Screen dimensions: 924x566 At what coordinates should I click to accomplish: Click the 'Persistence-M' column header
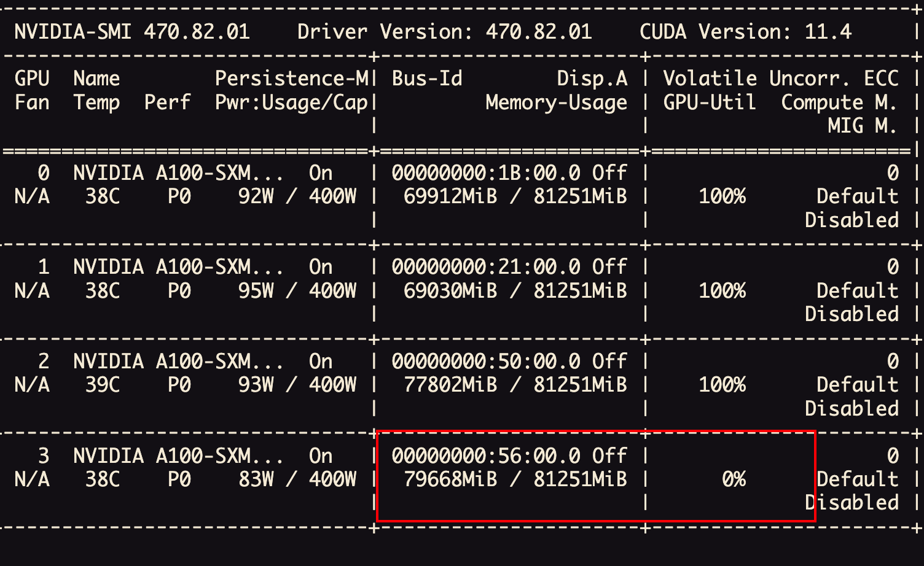coord(292,79)
